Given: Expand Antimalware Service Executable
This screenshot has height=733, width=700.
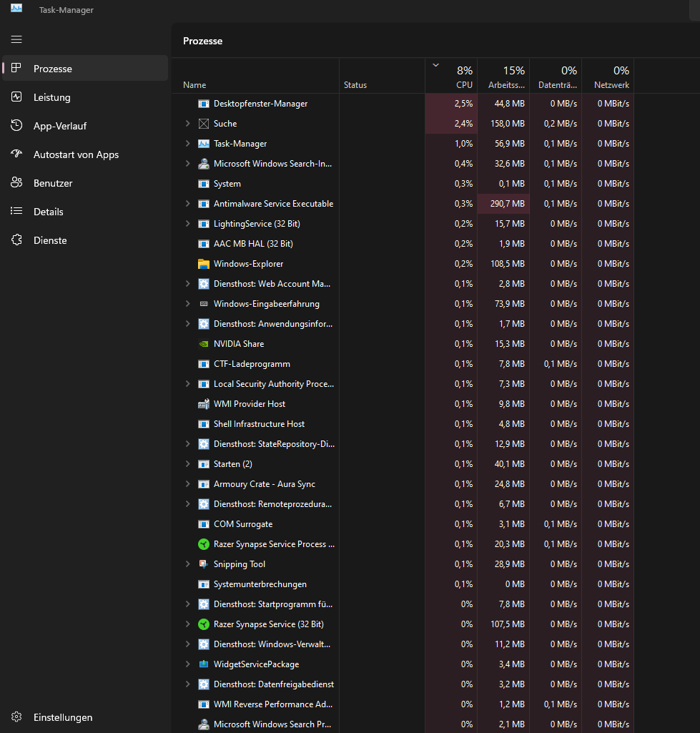Looking at the screenshot, I should 187,203.
